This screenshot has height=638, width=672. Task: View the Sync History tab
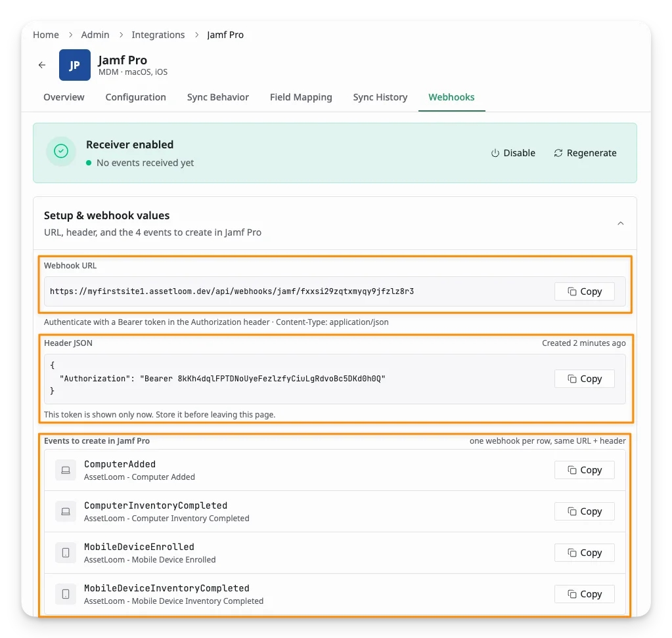(380, 97)
